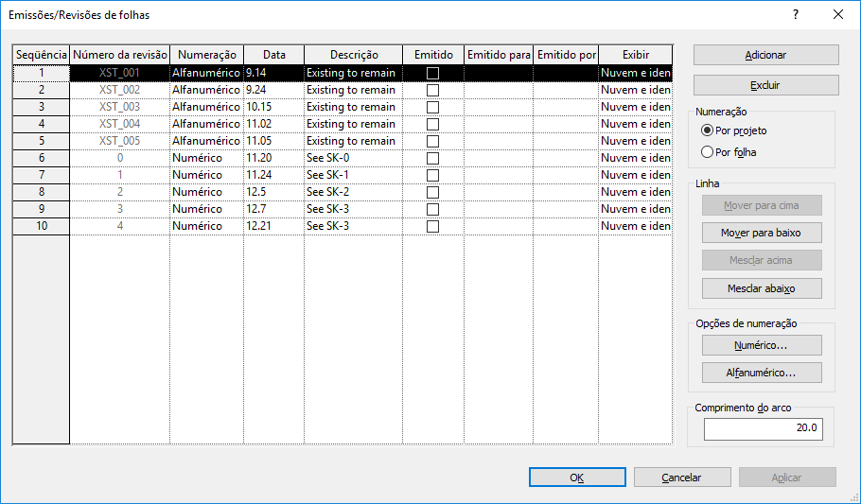The width and height of the screenshot is (861, 504).
Task: Click the Excluir button
Action: pos(766,85)
